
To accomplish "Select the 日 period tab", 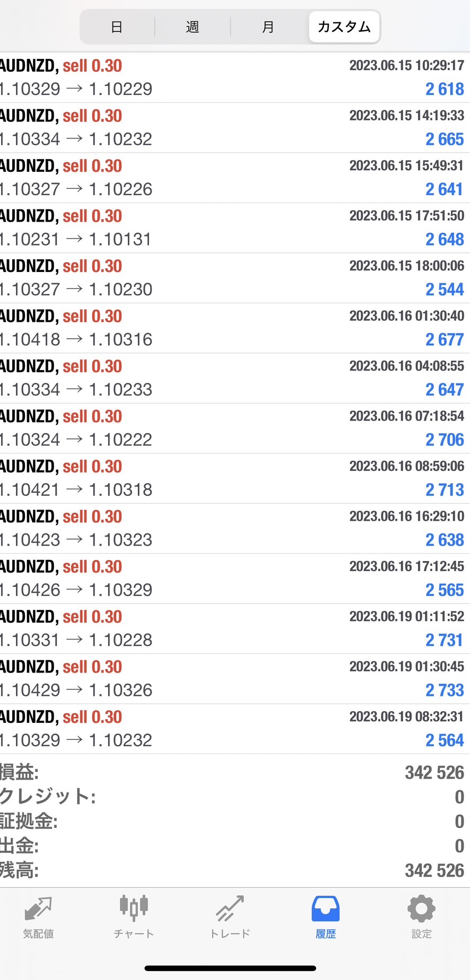I will [x=117, y=27].
